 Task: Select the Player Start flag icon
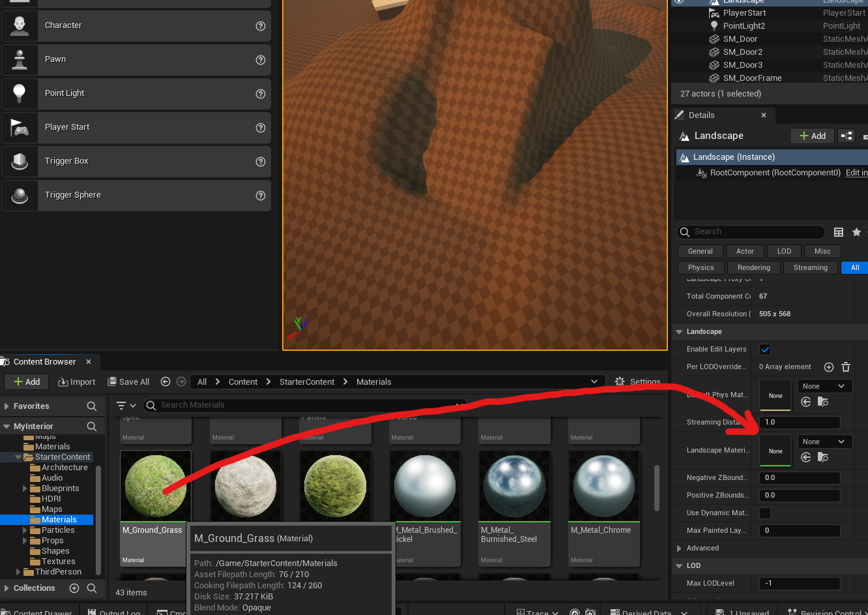click(x=20, y=127)
